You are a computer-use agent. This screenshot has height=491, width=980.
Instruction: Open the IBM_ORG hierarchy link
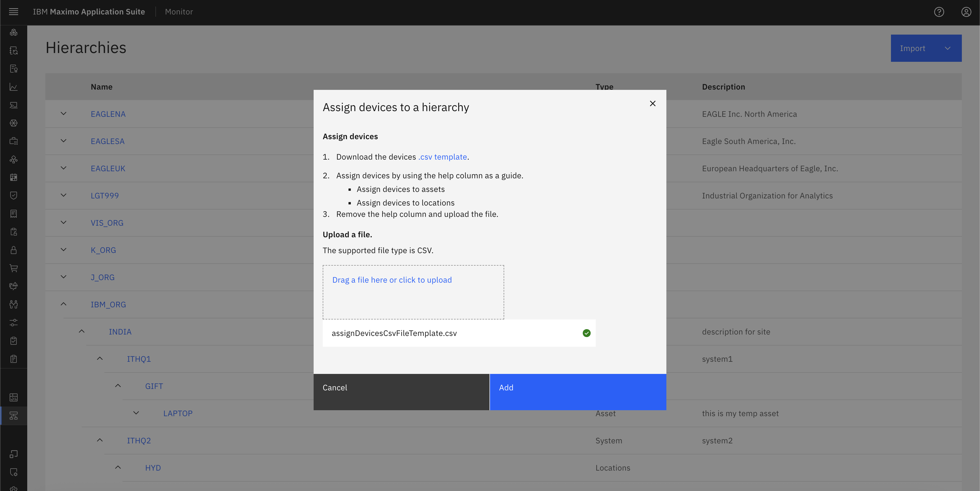click(x=108, y=305)
